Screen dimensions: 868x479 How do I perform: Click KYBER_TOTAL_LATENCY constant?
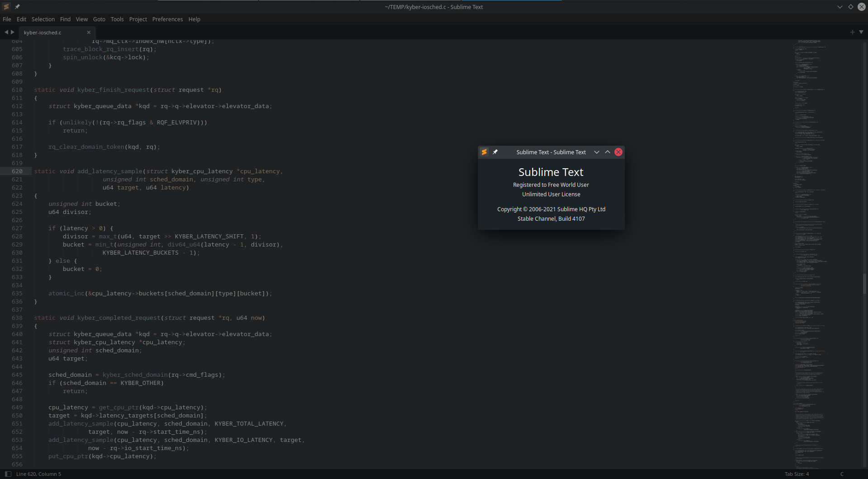pyautogui.click(x=249, y=424)
